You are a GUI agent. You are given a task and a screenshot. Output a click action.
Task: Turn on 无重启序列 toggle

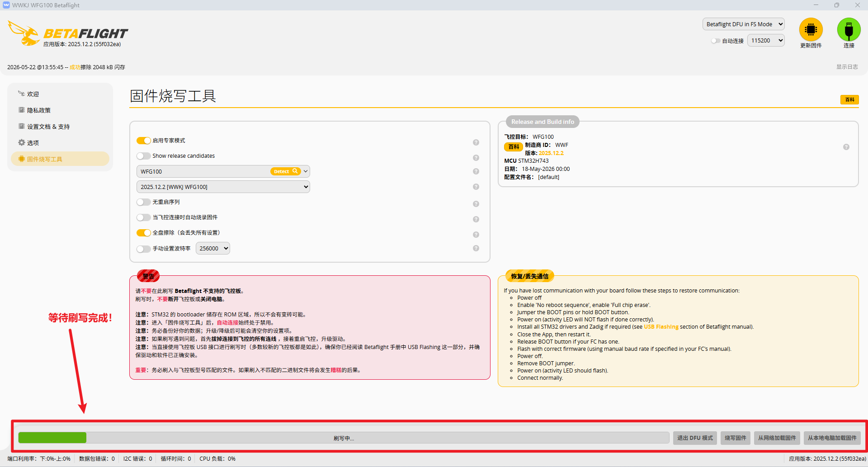click(x=144, y=202)
